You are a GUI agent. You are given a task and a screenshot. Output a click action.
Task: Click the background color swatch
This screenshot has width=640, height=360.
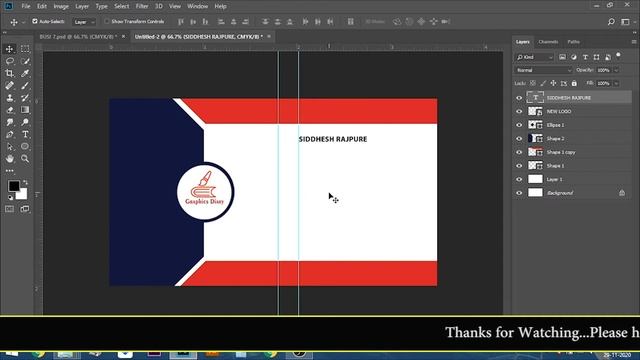tap(22, 195)
